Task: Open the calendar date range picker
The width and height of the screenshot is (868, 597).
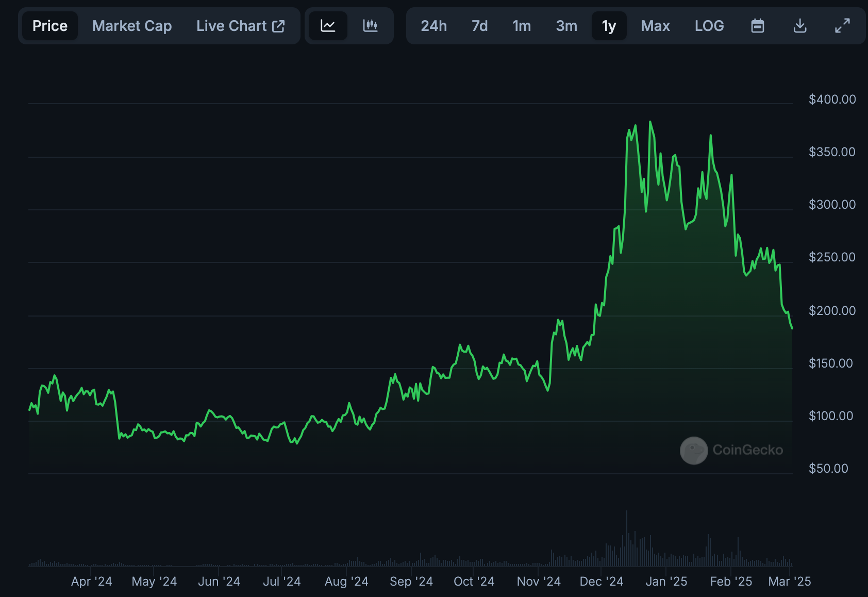Action: pos(757,26)
